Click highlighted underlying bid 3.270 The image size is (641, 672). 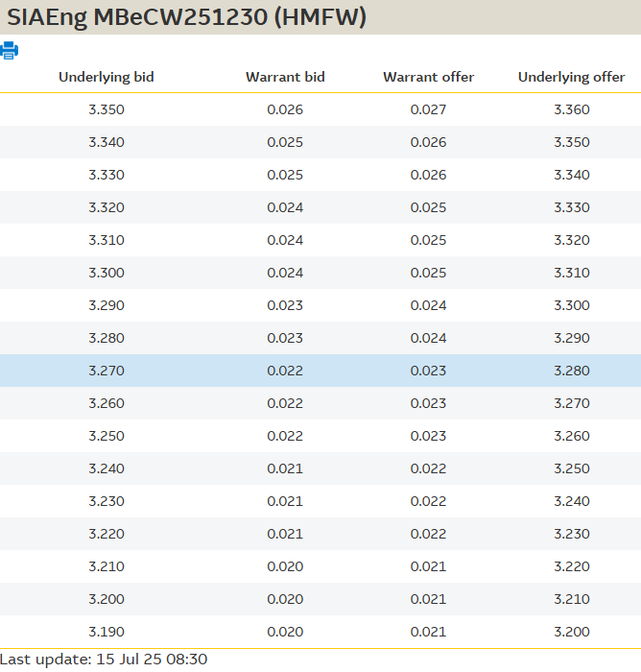(x=107, y=371)
